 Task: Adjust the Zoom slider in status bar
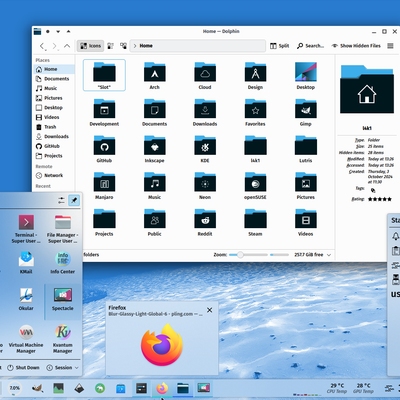[x=248, y=255]
